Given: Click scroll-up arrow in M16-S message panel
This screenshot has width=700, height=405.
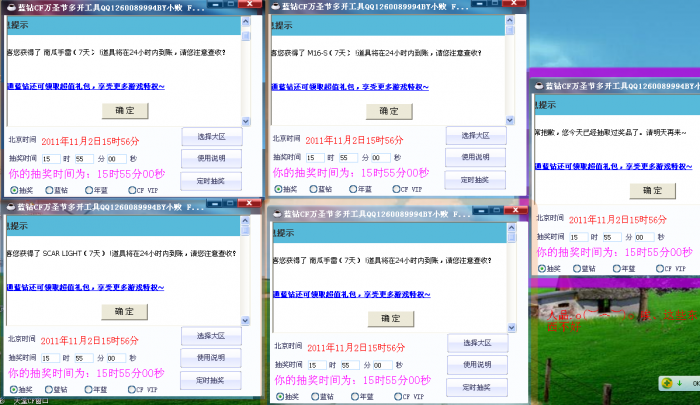Looking at the screenshot, I should pos(510,20).
